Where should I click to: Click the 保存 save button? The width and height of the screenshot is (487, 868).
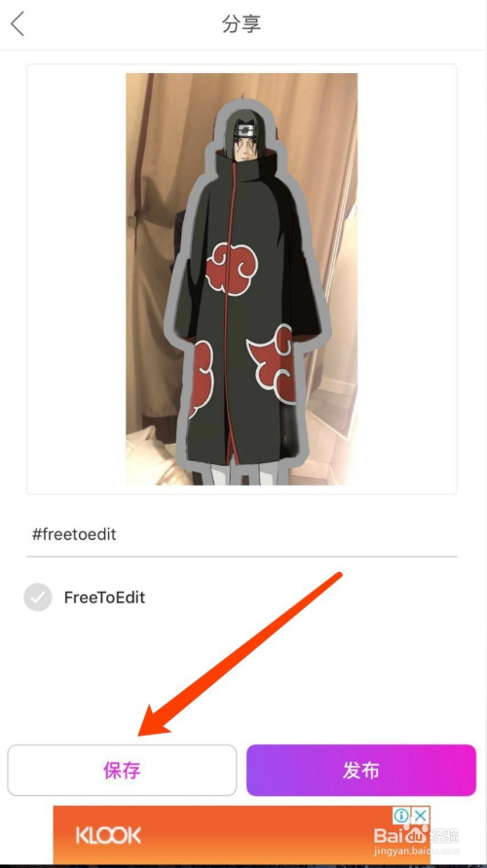[x=122, y=770]
